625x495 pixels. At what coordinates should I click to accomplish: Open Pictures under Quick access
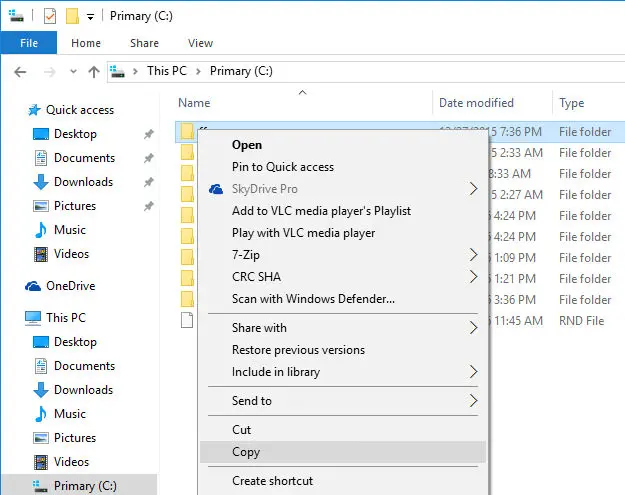(75, 206)
